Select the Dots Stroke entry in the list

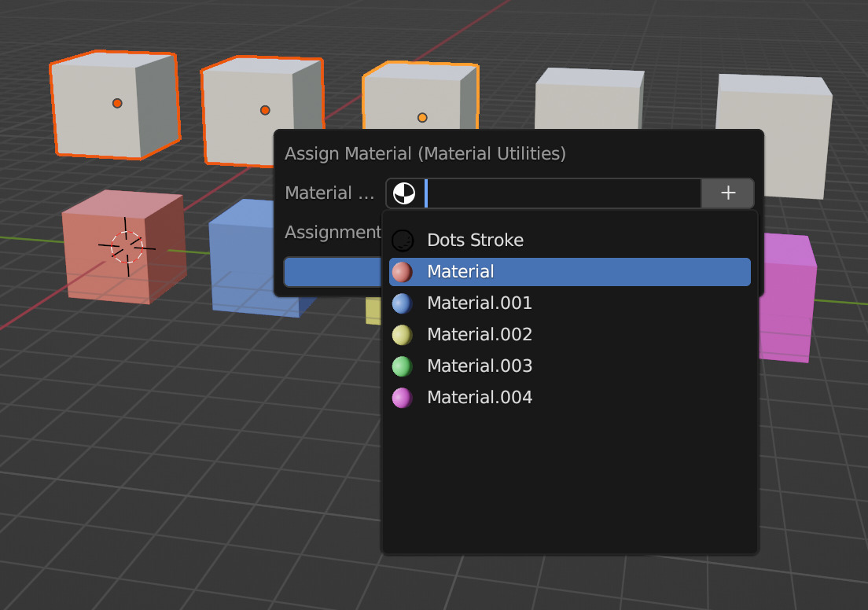pos(475,240)
